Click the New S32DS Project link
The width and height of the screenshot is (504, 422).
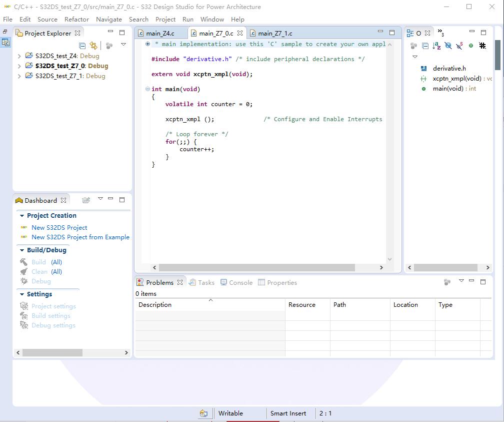coord(59,228)
